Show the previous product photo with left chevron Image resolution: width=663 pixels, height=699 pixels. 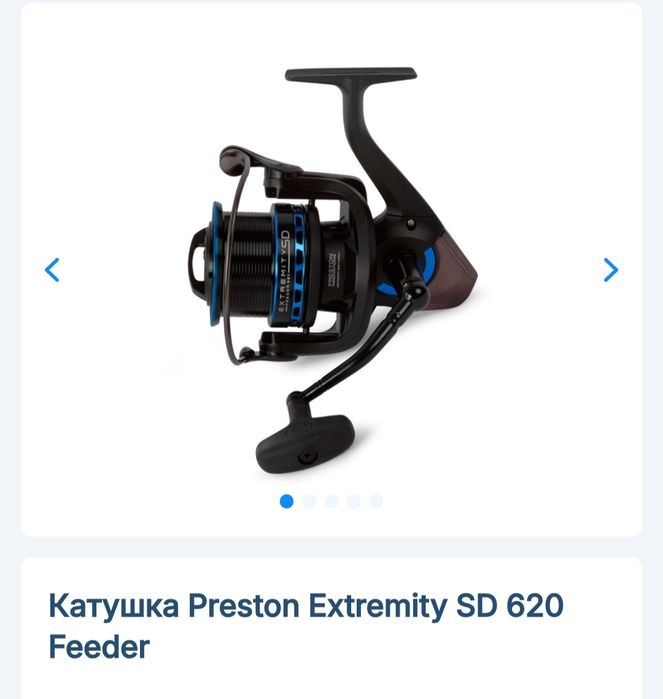[52, 270]
